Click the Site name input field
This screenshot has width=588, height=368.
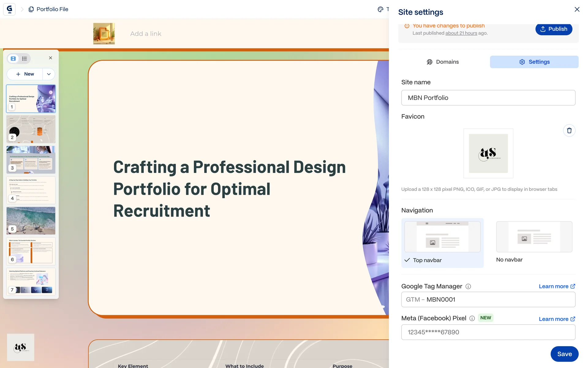tap(488, 98)
